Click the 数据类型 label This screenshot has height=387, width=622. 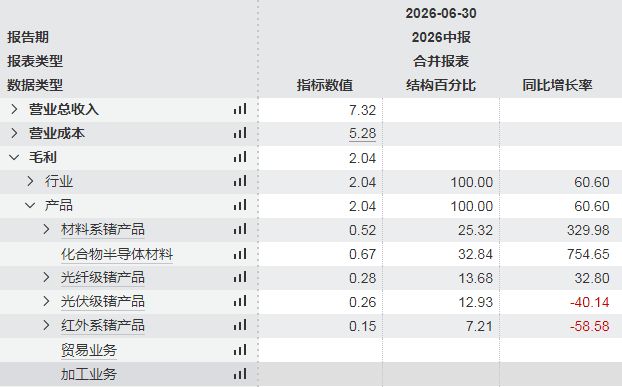tap(35, 85)
